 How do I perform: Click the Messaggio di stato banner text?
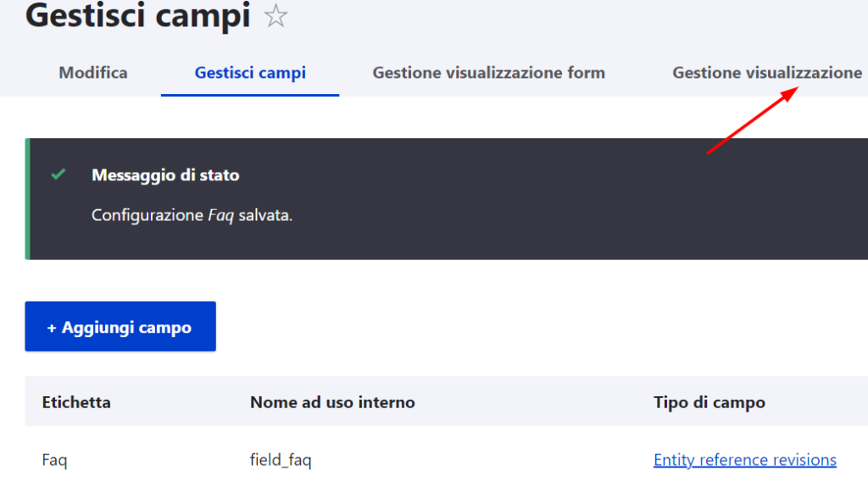pos(164,174)
